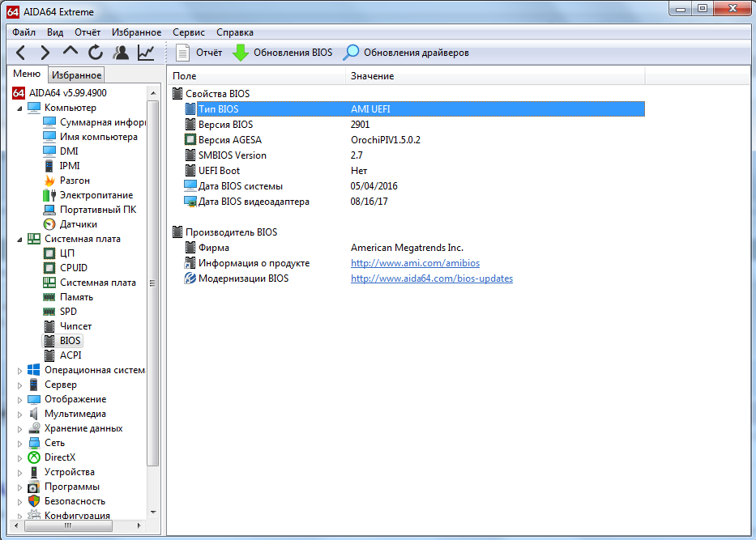Open the aida64.com/bios-updates link

(x=432, y=279)
